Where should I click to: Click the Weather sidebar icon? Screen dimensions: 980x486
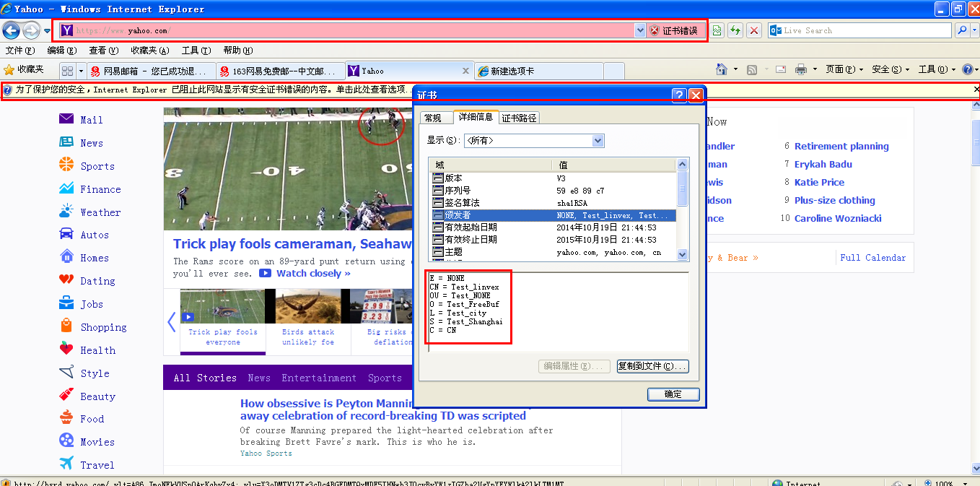[66, 212]
